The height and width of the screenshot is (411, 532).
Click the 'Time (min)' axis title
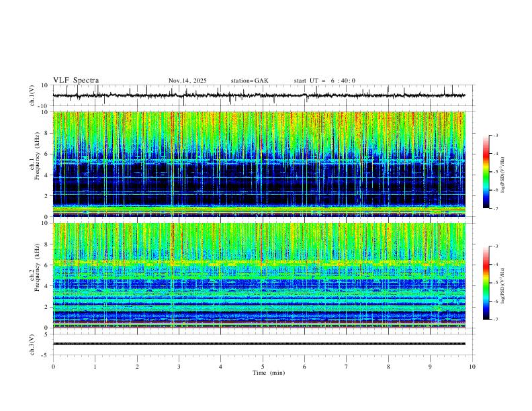tap(269, 373)
